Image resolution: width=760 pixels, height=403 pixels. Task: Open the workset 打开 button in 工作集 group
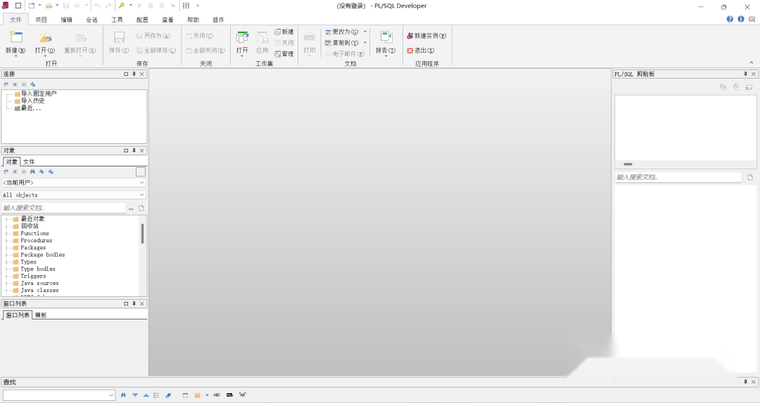click(x=242, y=43)
